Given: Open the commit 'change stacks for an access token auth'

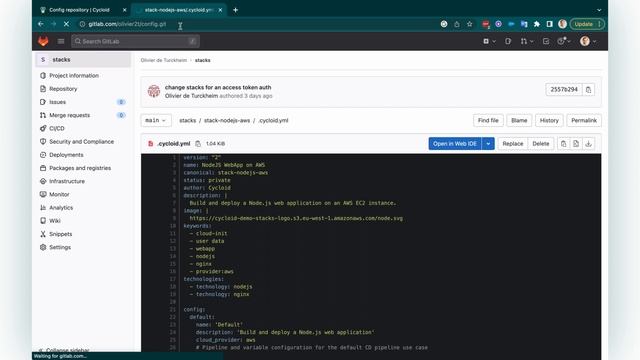Looking at the screenshot, I should [218, 87].
